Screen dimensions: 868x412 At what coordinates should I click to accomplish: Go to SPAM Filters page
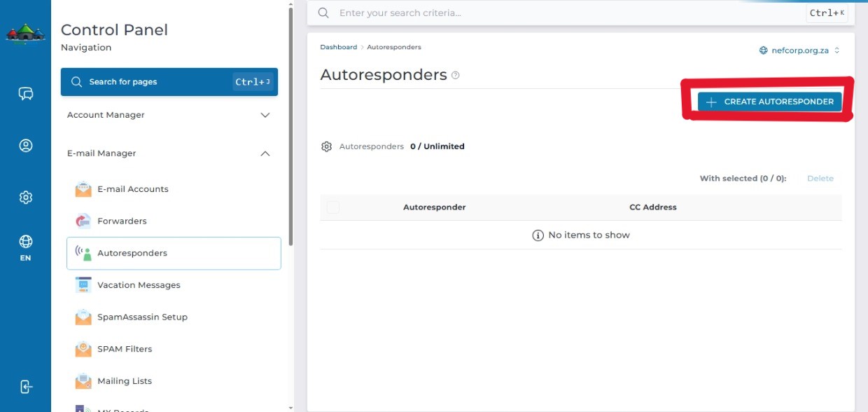(174, 349)
